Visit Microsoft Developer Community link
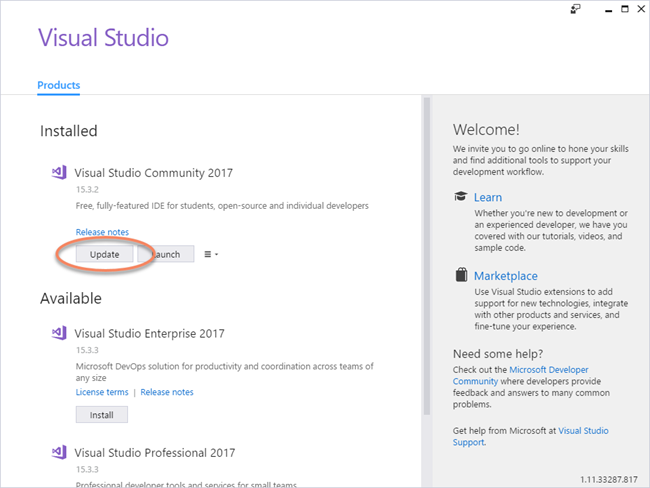The image size is (650, 488). 520,375
